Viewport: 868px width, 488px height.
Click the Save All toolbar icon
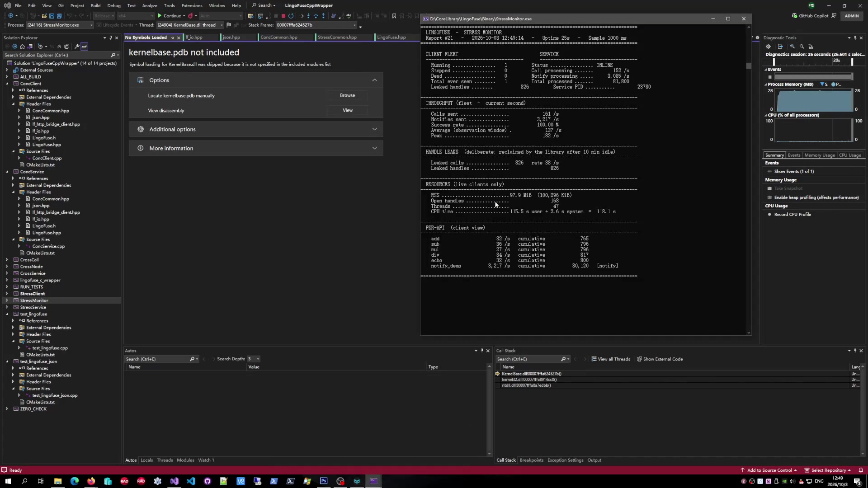59,16
